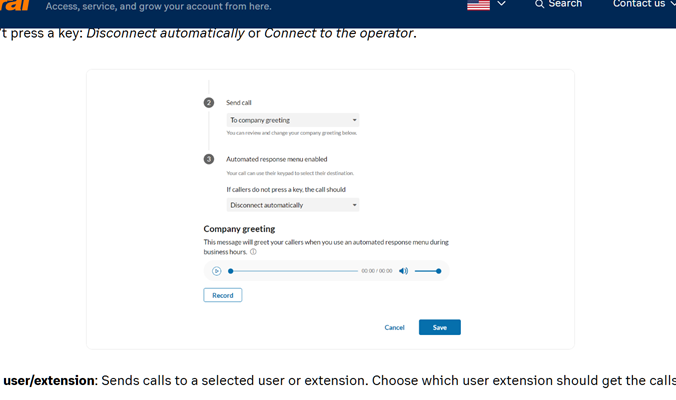The image size is (676, 400).
Task: Click the Company greeting heading
Action: coord(239,229)
